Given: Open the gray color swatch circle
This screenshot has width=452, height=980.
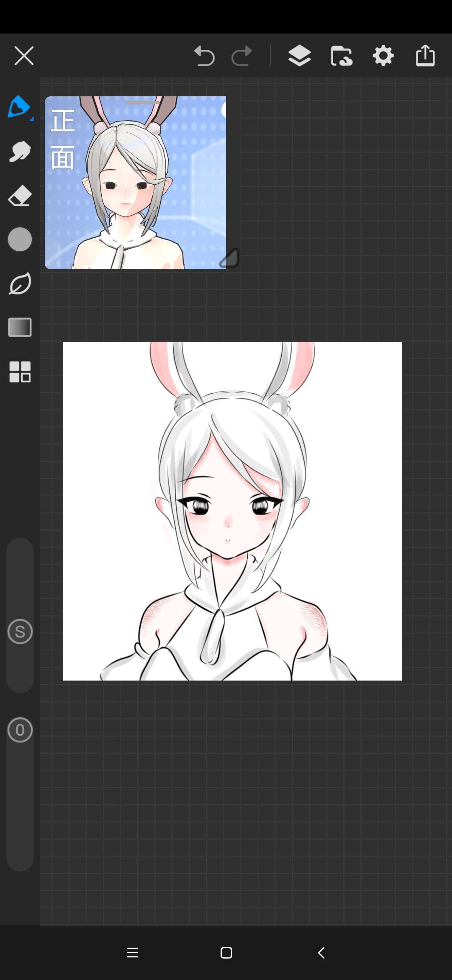Looking at the screenshot, I should pos(20,240).
